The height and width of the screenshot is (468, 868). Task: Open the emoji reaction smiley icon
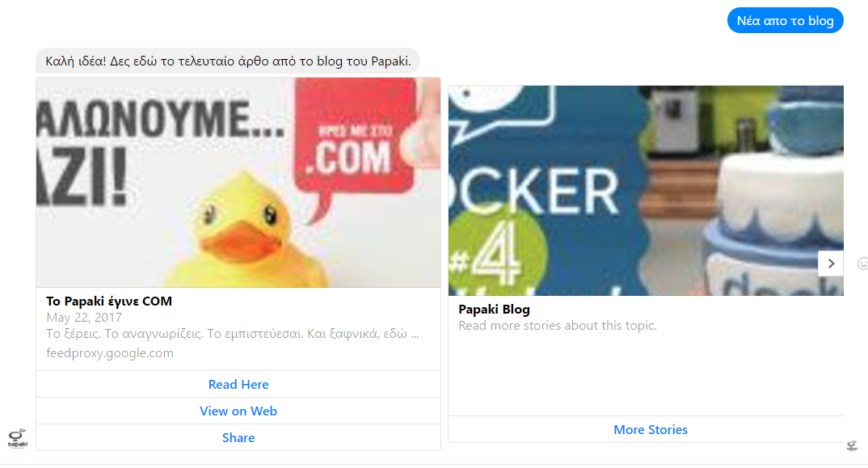pos(862,264)
